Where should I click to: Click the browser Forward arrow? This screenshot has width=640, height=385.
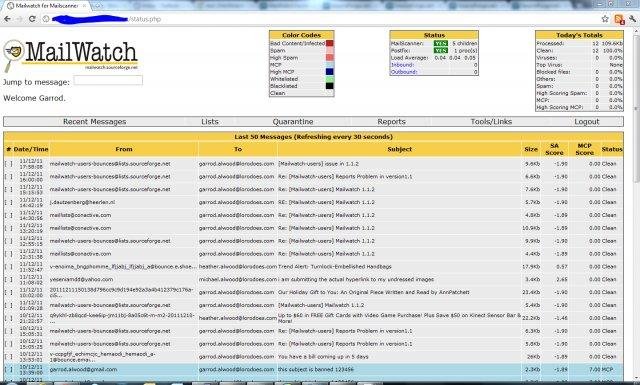19,19
